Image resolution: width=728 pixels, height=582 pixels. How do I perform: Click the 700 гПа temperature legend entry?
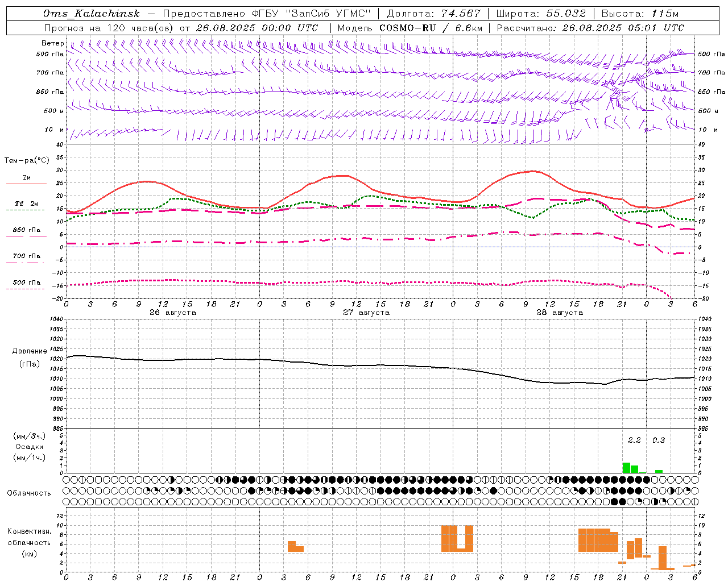(x=27, y=256)
